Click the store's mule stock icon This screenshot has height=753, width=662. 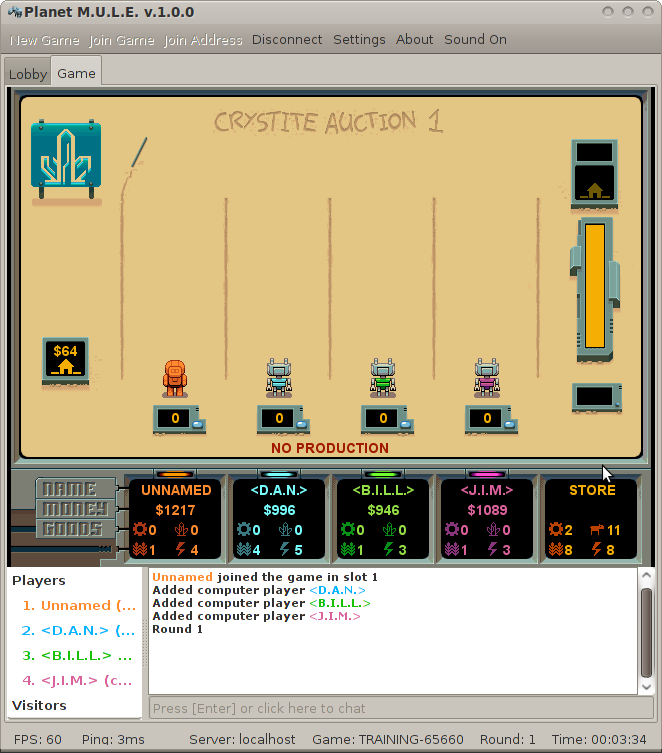coord(597,529)
